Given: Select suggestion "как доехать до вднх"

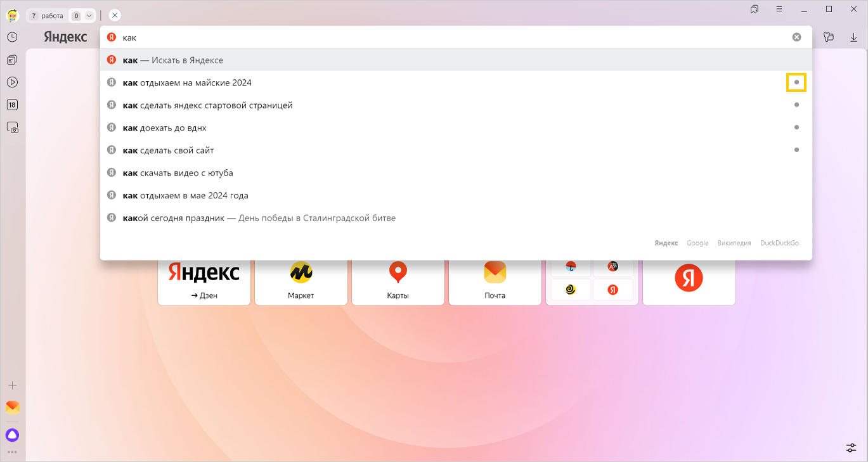Looking at the screenshot, I should pyautogui.click(x=165, y=128).
